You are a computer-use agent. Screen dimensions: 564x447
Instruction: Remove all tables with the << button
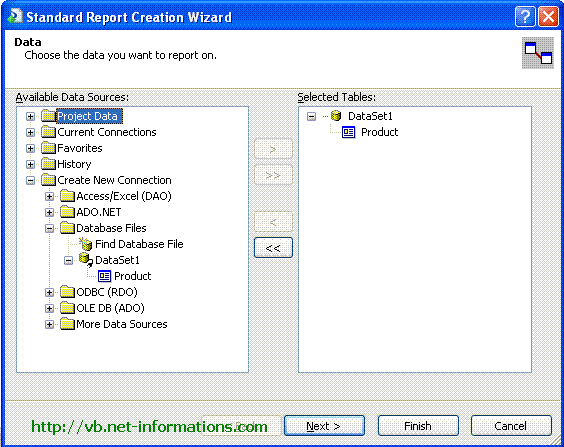point(273,248)
